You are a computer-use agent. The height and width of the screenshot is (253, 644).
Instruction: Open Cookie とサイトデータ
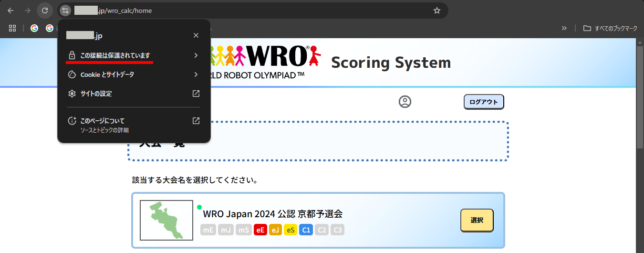[134, 74]
